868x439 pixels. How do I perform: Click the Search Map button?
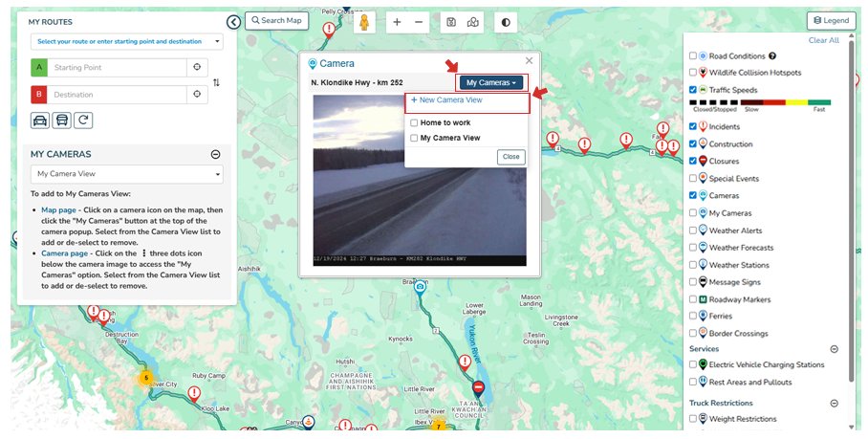[x=276, y=20]
